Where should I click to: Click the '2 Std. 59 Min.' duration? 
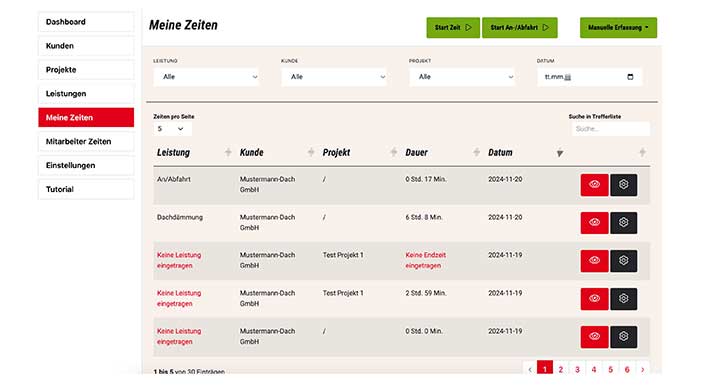point(426,293)
